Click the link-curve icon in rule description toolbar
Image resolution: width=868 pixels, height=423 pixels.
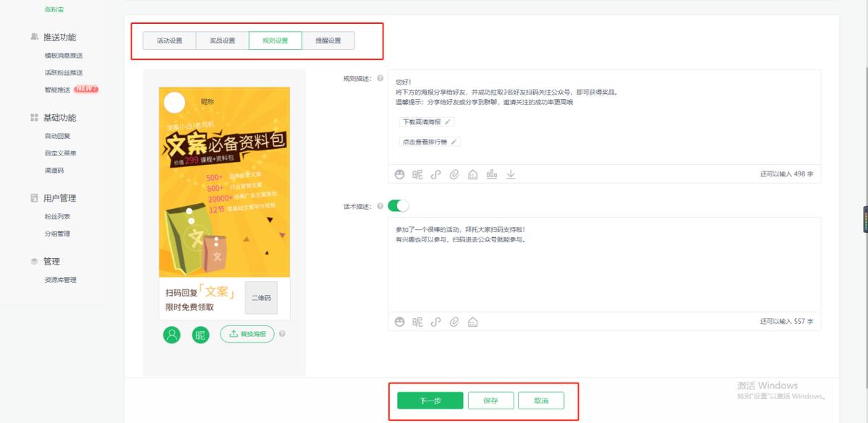pyautogui.click(x=436, y=174)
